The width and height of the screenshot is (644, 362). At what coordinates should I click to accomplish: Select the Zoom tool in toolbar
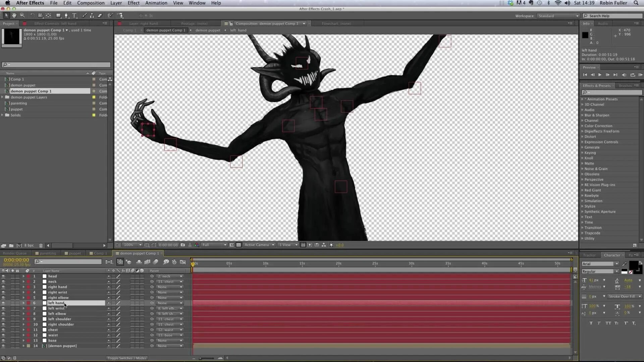tap(22, 15)
